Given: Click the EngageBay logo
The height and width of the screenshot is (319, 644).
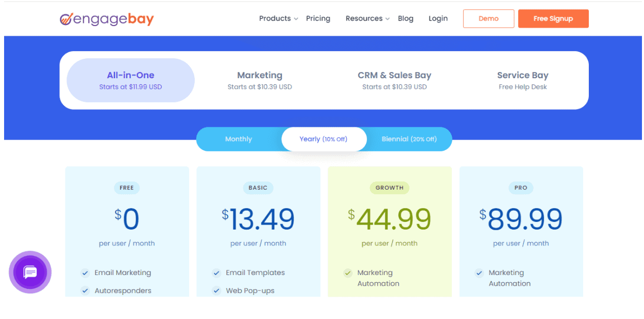Looking at the screenshot, I should click(x=106, y=19).
